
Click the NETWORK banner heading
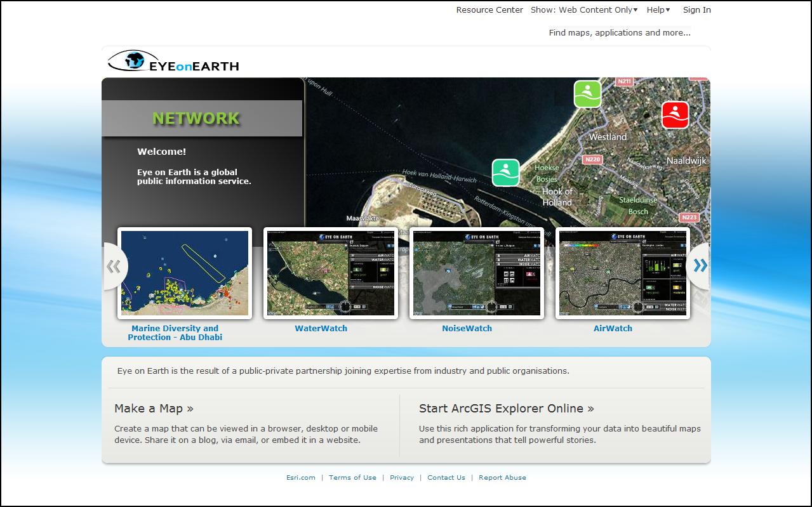(x=196, y=119)
